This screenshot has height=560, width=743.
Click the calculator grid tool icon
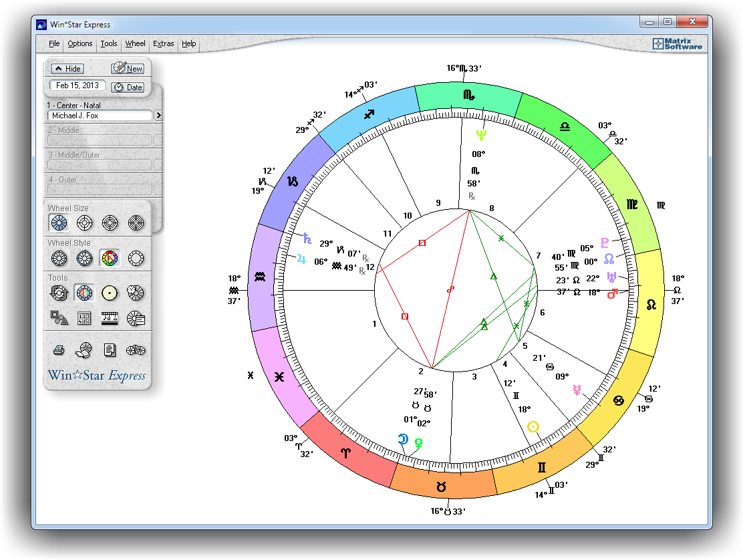click(84, 319)
